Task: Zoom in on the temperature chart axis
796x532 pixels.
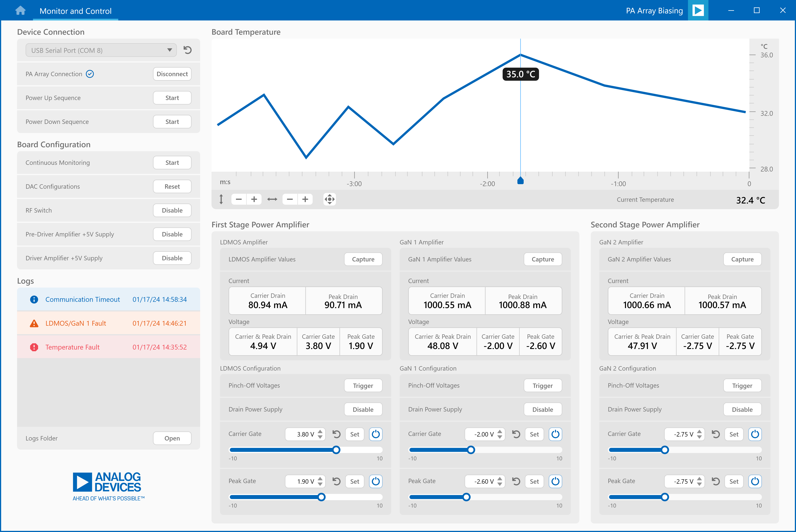Action: [254, 199]
